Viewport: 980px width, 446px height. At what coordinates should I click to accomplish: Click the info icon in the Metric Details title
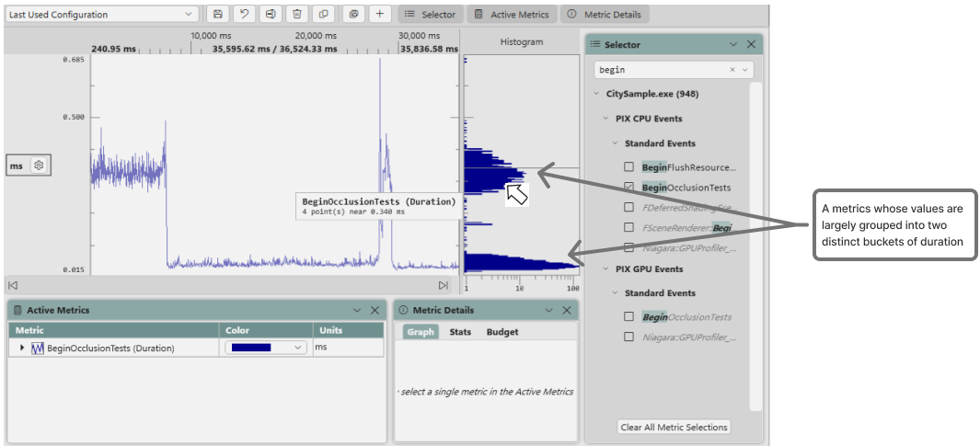point(403,310)
